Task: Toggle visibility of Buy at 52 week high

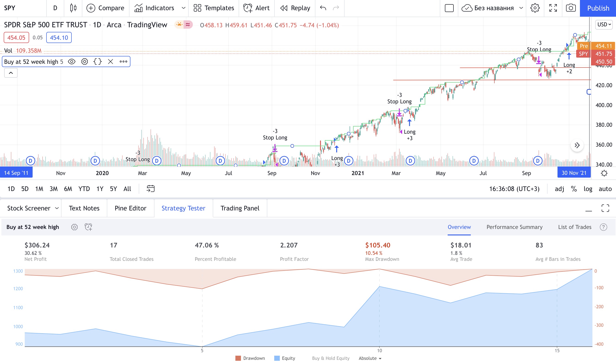Action: coord(72,62)
